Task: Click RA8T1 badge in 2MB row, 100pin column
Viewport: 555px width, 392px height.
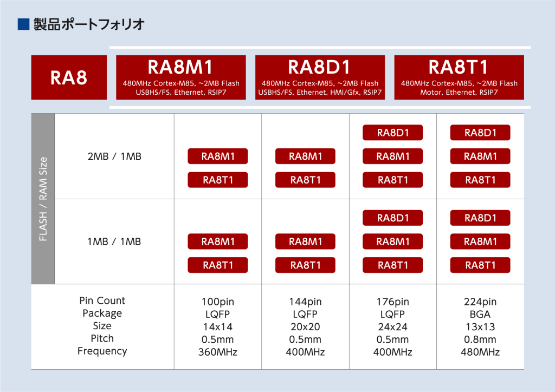Action: 218,180
